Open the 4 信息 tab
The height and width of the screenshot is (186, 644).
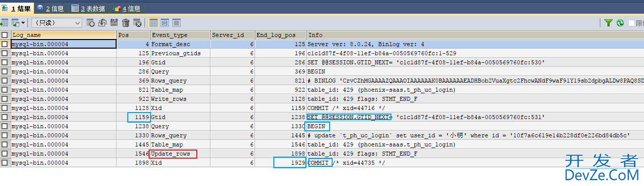tap(127, 8)
